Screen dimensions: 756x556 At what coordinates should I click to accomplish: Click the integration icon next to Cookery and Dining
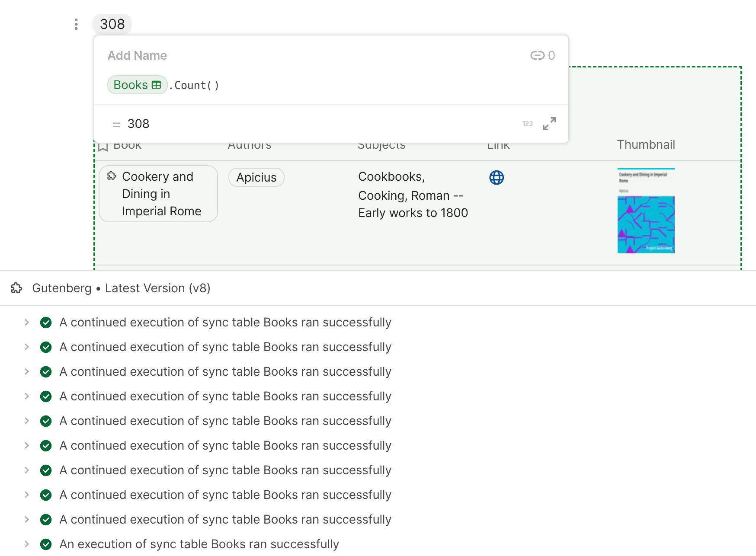point(112,176)
